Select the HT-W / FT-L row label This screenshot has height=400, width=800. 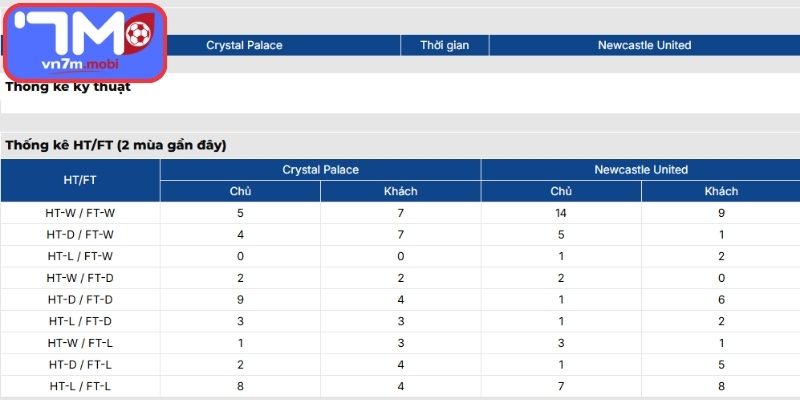[80, 342]
